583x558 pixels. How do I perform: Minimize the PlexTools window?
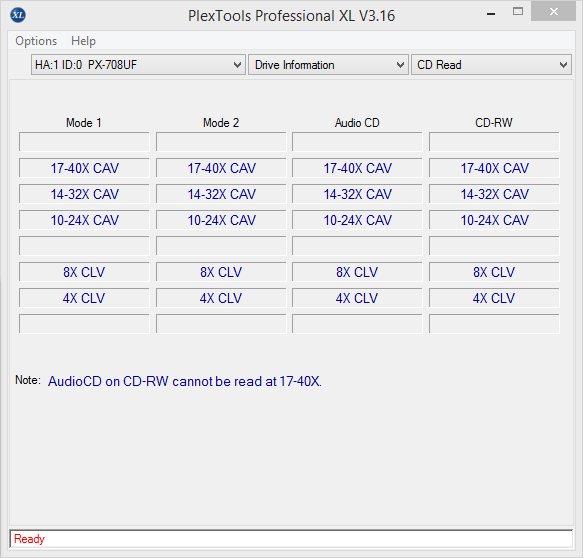pos(491,14)
